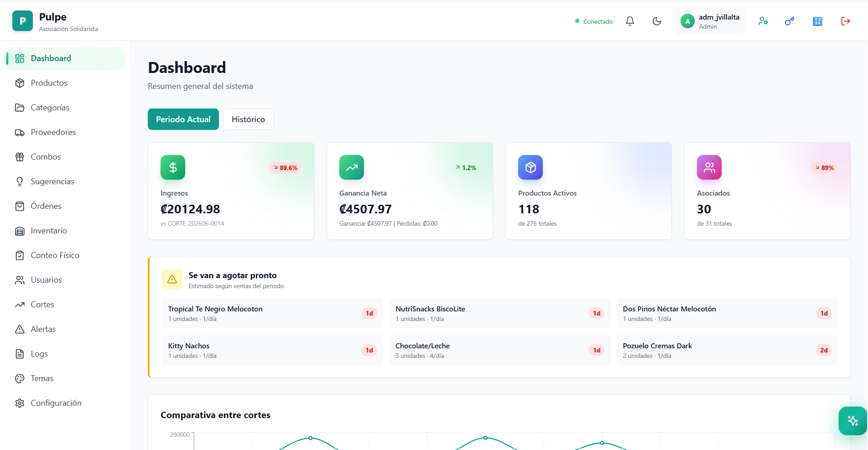Click 'de 31 totales' text
868x450 pixels.
pyautogui.click(x=714, y=223)
